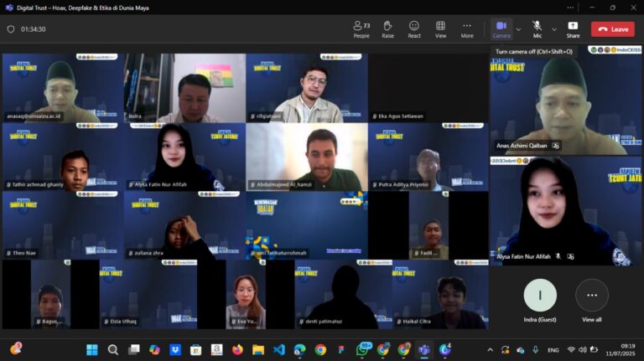Turn off the camera
Screen dimensions: 644x361
pyautogui.click(x=501, y=28)
